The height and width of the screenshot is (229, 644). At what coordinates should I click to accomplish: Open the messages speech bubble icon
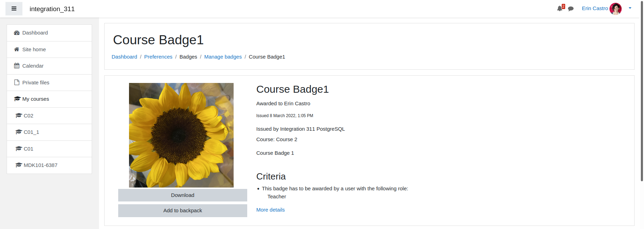571,9
